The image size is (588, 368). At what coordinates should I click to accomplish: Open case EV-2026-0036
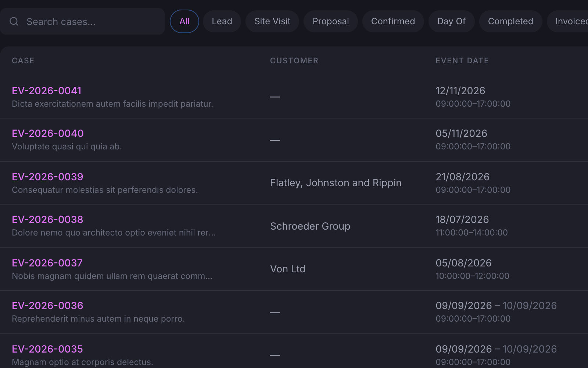(48, 305)
